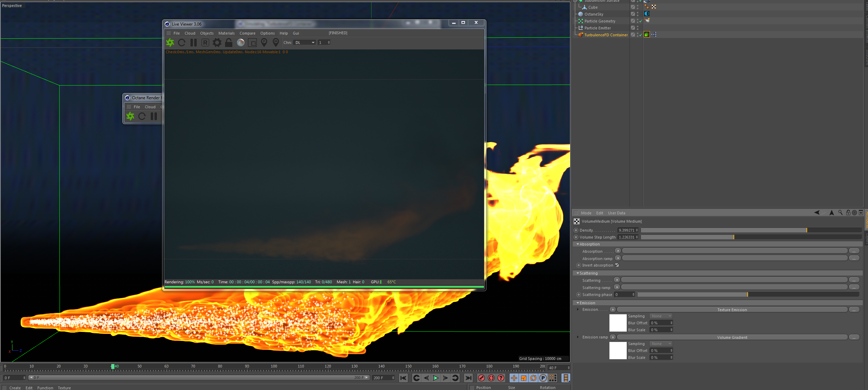Screen dimensions: 868x390
Task: Click the red record keyframe button
Action: click(481, 378)
